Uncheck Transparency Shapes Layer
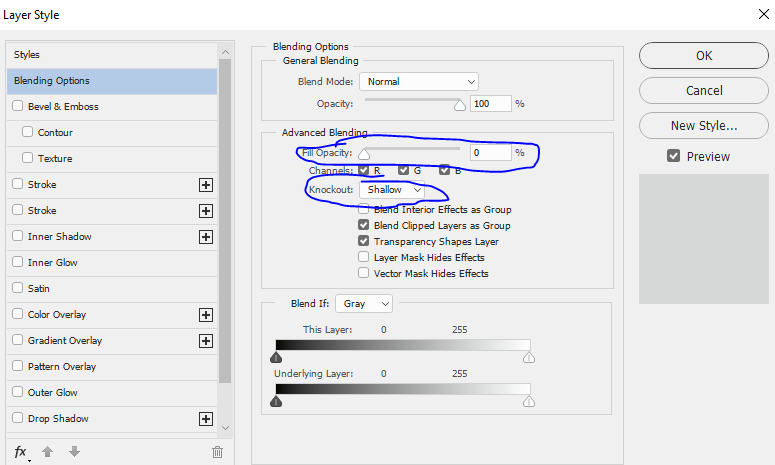Screen dimensions: 775x465 pos(363,241)
